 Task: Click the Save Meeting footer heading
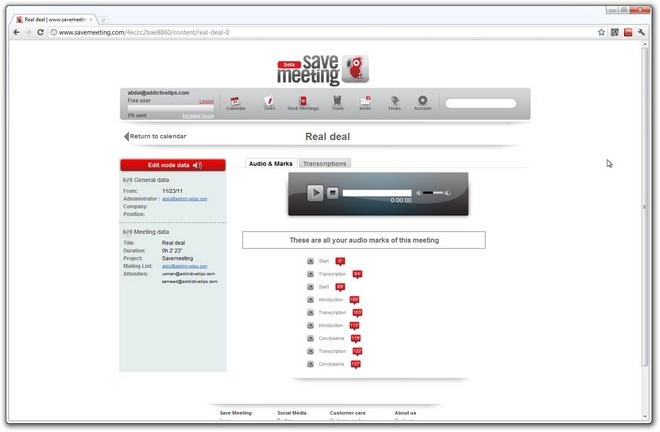235,413
